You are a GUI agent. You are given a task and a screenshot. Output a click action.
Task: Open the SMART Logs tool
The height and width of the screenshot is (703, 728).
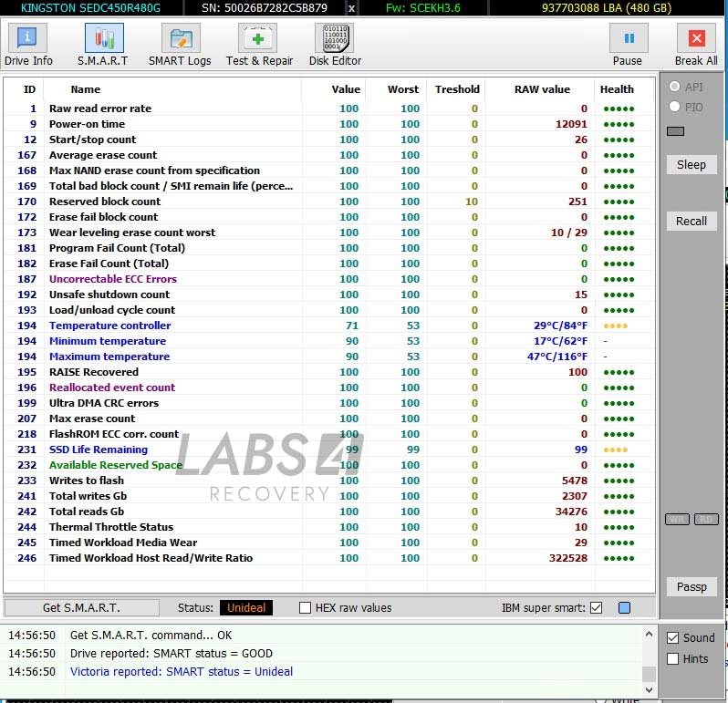tap(180, 46)
